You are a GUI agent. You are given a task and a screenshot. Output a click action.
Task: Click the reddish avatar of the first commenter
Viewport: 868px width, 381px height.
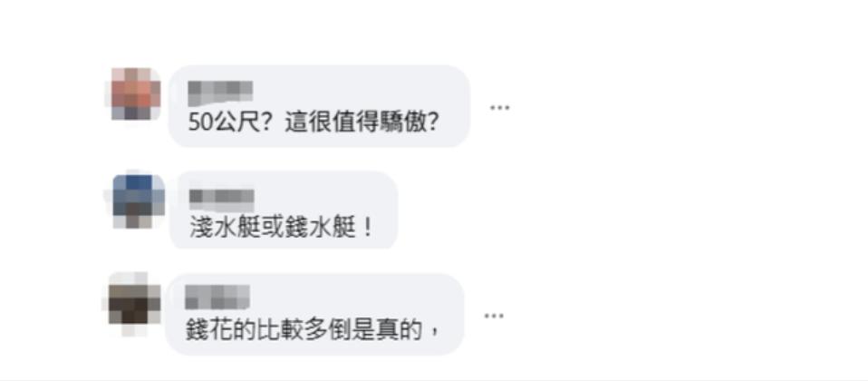point(136,93)
